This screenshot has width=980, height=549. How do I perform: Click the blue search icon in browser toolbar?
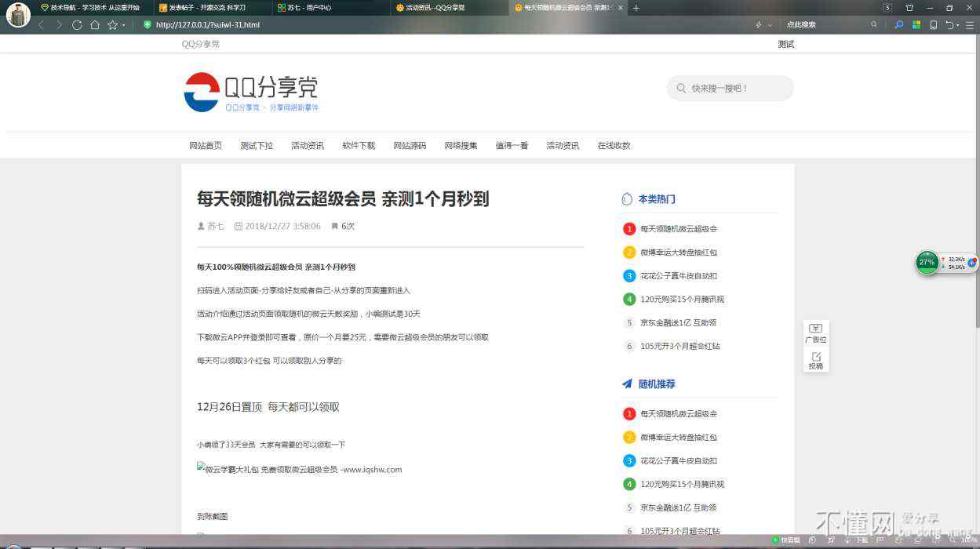click(899, 24)
